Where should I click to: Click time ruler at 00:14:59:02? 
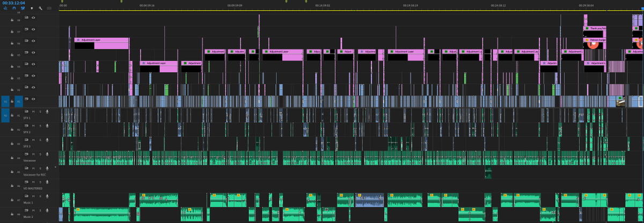pos(322,5)
